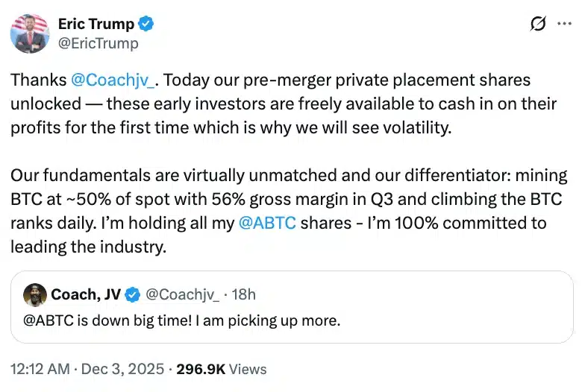Click the "Coach, JV" name in the quote
Viewport: 585px width, 392px height.
coord(86,295)
